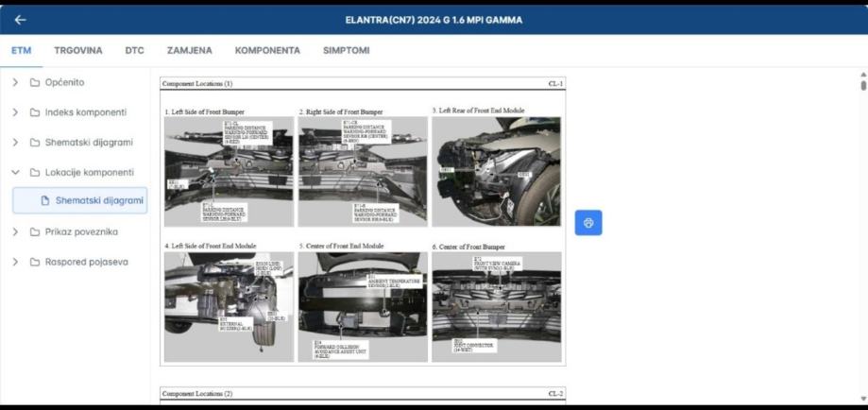
Task: Click the folder icon next to the first Shematski dijagrami folder
Action: [35, 143]
